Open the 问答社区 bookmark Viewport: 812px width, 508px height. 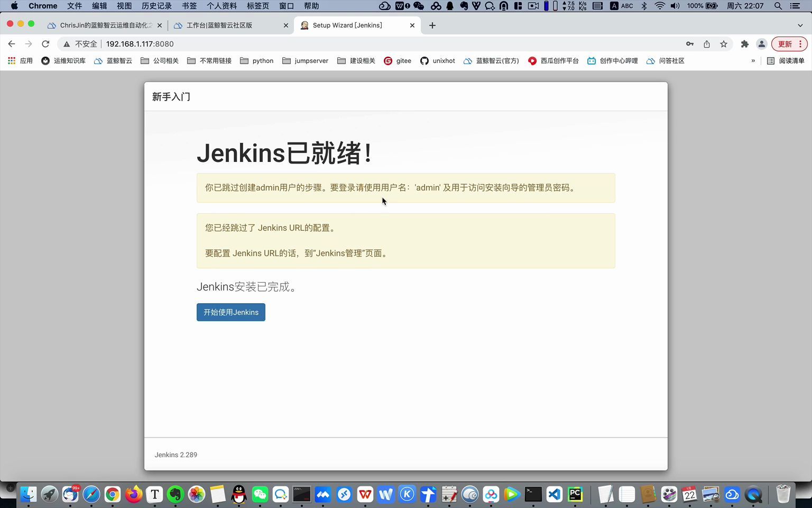tap(666, 61)
